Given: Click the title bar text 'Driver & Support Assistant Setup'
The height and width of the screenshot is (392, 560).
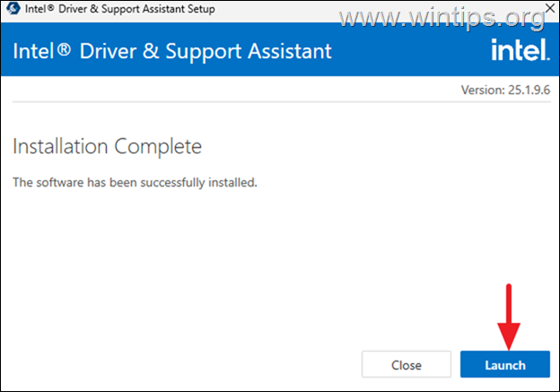Looking at the screenshot, I should click(x=136, y=9).
